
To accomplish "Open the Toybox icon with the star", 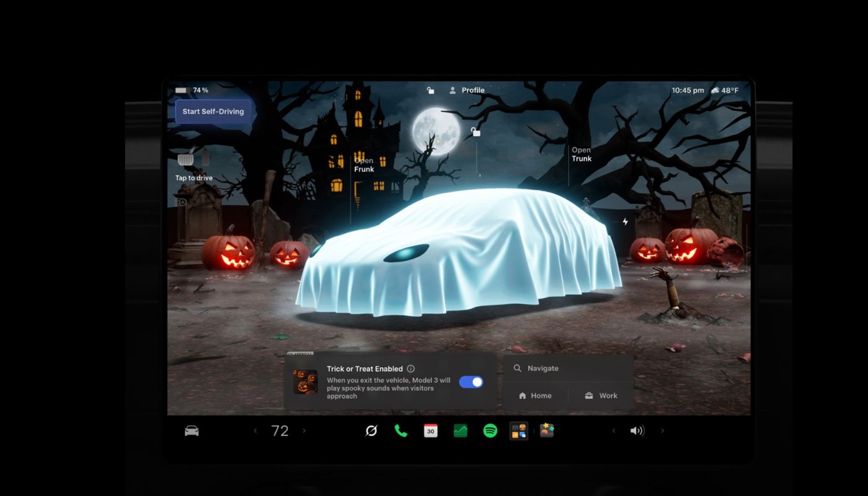I will pos(546,430).
